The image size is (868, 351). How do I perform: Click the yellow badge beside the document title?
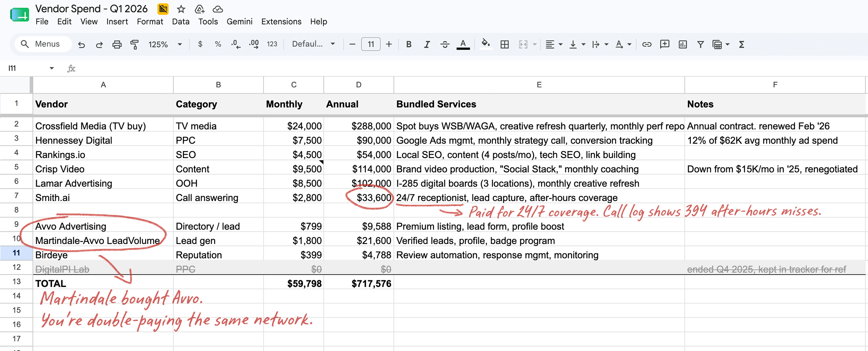coord(163,9)
